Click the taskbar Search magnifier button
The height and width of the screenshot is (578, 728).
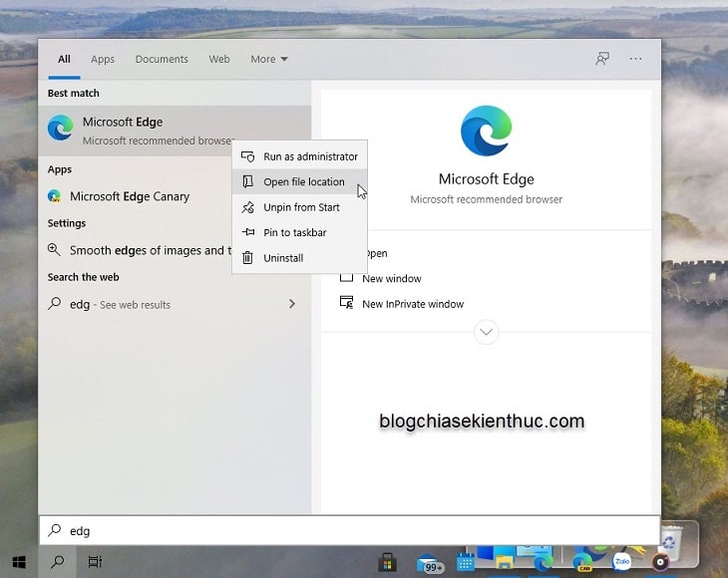coord(57,562)
